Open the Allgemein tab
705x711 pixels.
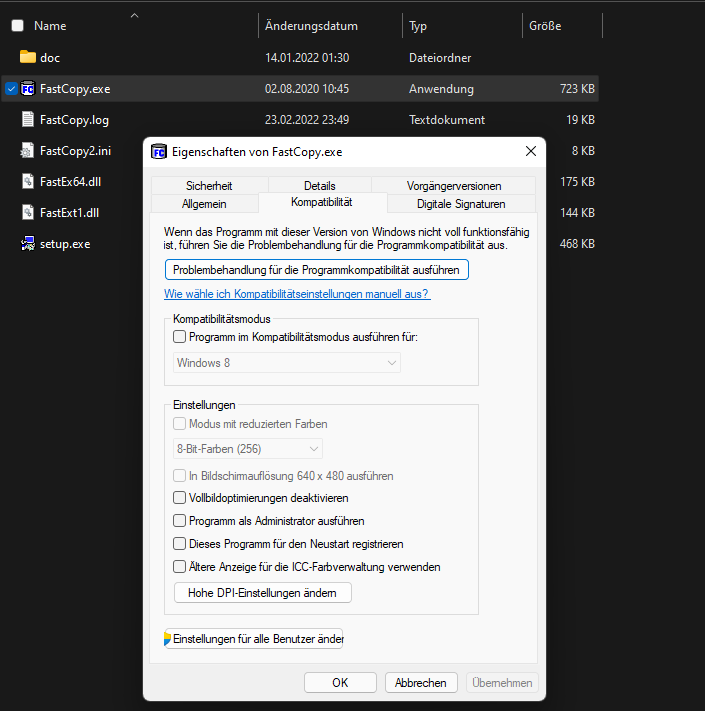click(204, 204)
